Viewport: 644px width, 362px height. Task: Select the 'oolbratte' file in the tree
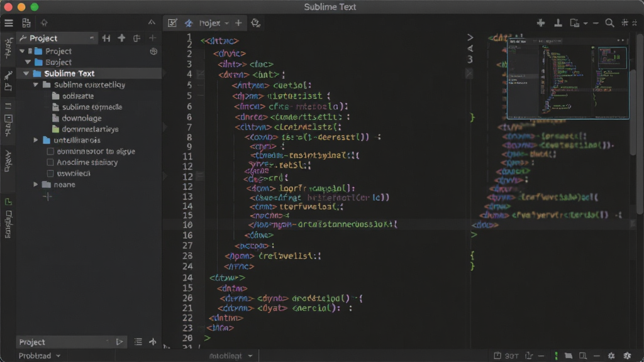(78, 96)
